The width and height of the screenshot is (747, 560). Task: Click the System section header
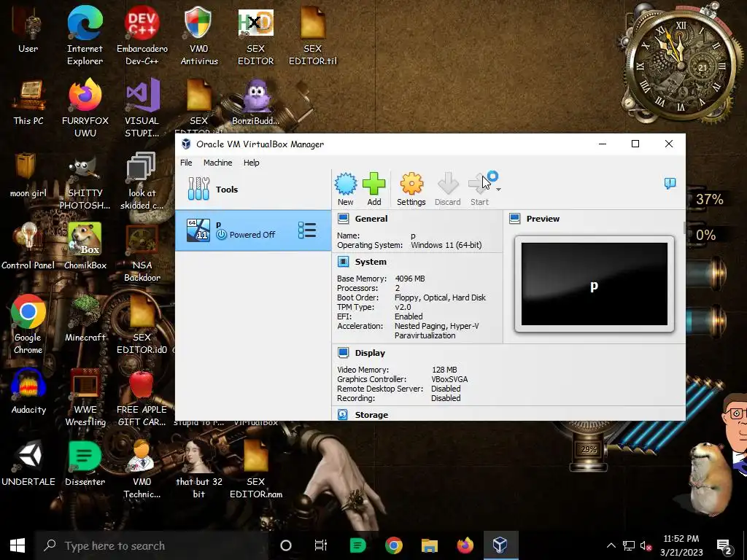[x=371, y=262]
